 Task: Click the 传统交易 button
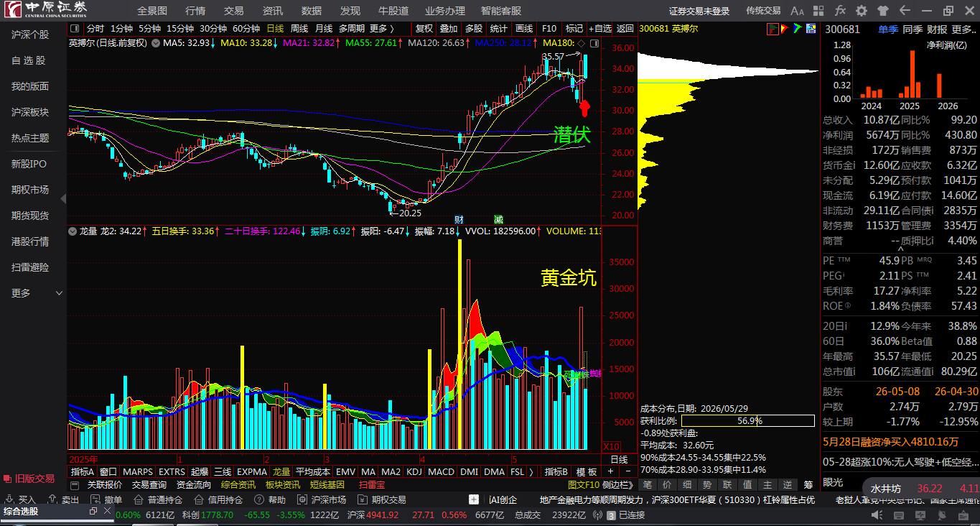click(763, 11)
